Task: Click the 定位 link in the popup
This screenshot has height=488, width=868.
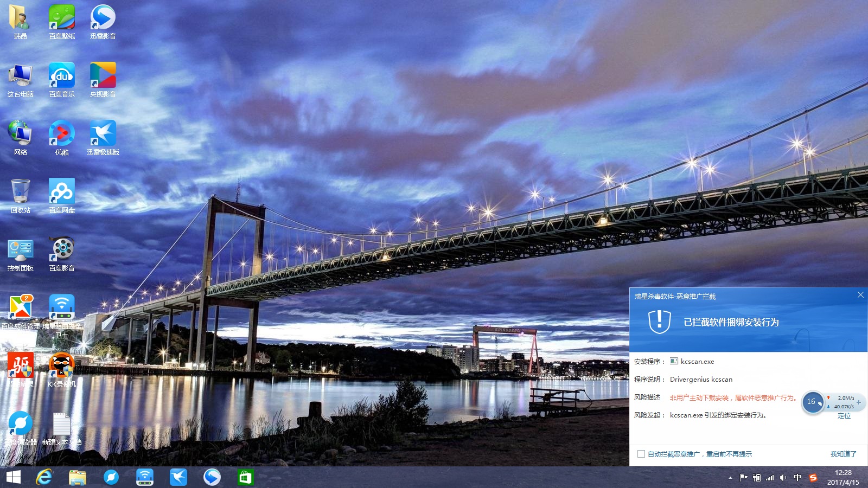Action: point(844,416)
